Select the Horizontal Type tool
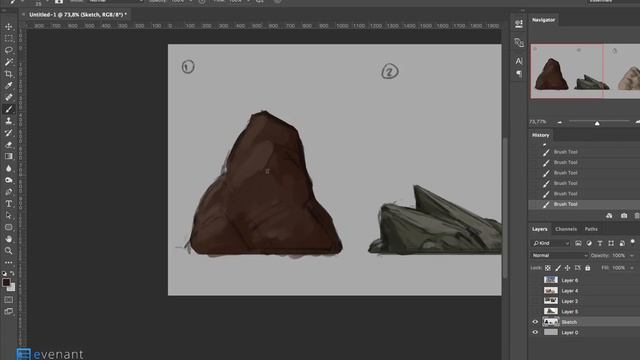The width and height of the screenshot is (640, 360). [9, 204]
